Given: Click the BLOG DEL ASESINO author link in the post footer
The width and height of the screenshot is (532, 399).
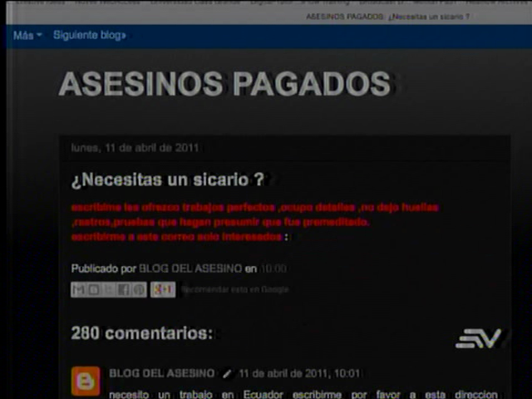Looking at the screenshot, I should coord(190,269).
